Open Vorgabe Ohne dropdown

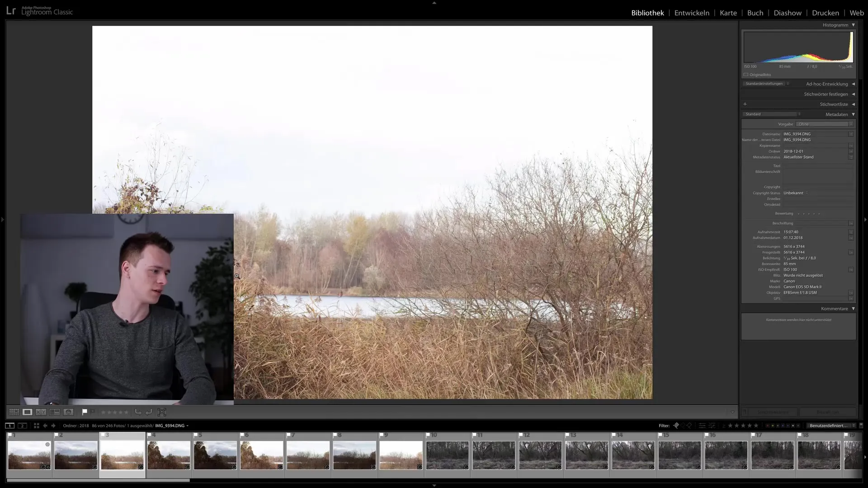pyautogui.click(x=825, y=124)
